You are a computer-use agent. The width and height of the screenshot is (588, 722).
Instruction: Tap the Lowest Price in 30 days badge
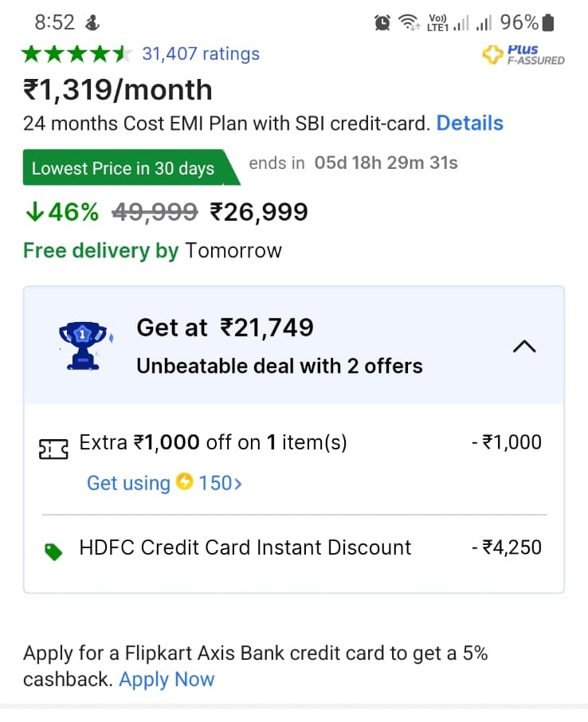[x=123, y=168]
